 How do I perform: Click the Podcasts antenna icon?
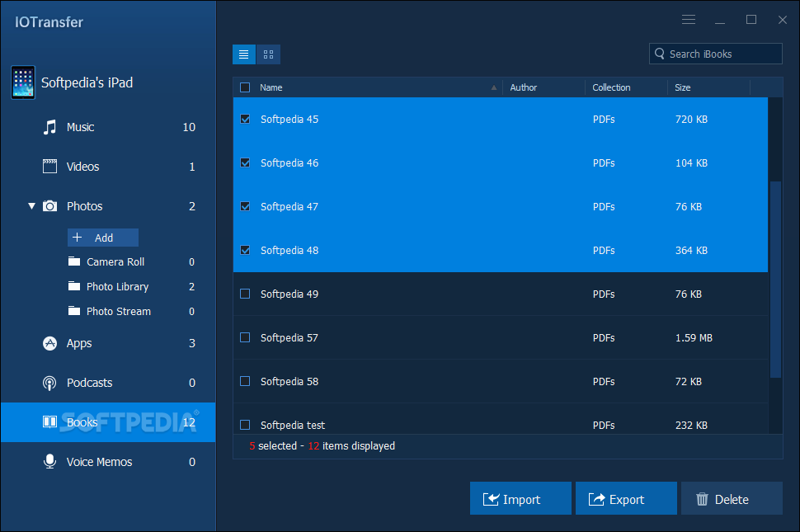49,383
